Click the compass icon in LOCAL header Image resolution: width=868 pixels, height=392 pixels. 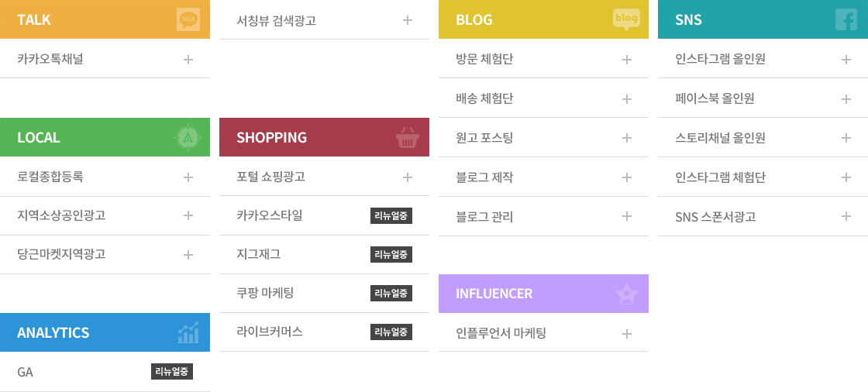coord(188,137)
